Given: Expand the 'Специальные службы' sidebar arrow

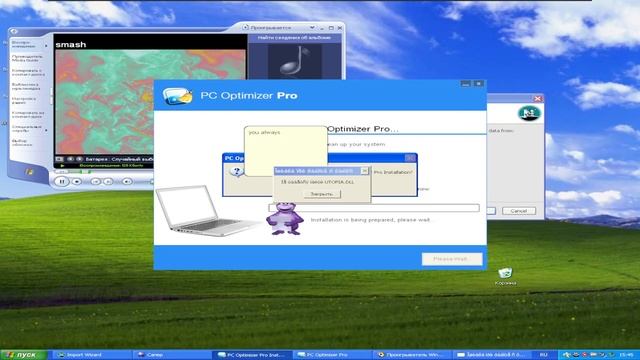Looking at the screenshot, I should point(46,130).
